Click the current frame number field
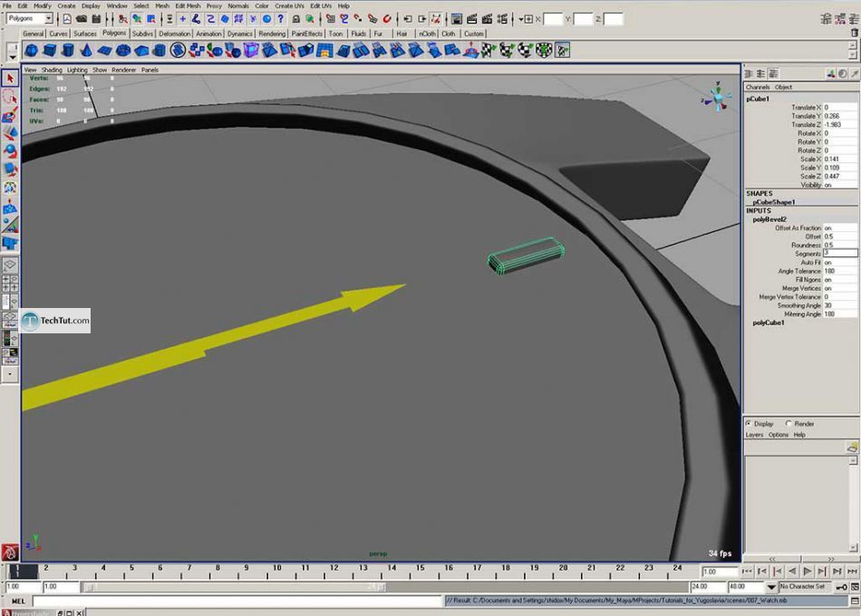The width and height of the screenshot is (861, 616). (719, 572)
